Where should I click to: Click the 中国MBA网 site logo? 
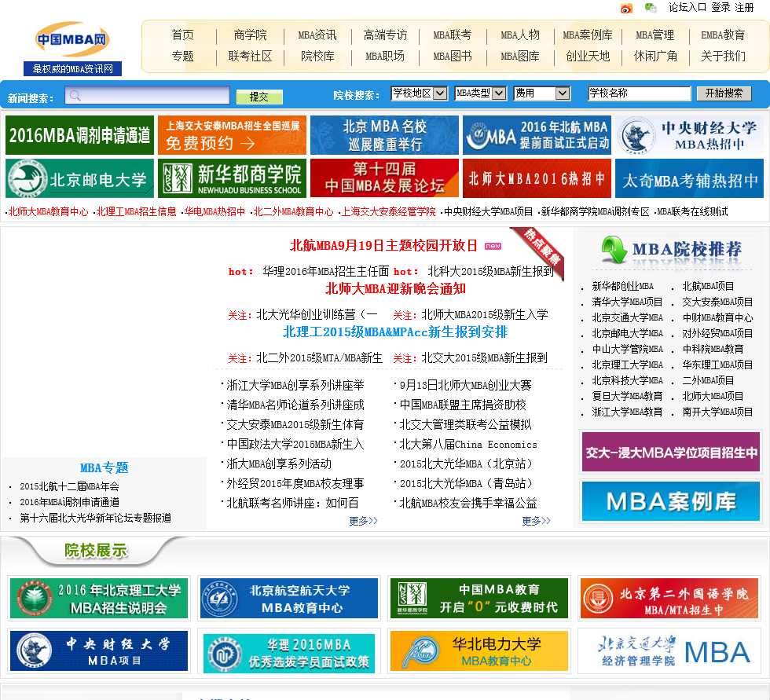[72, 38]
